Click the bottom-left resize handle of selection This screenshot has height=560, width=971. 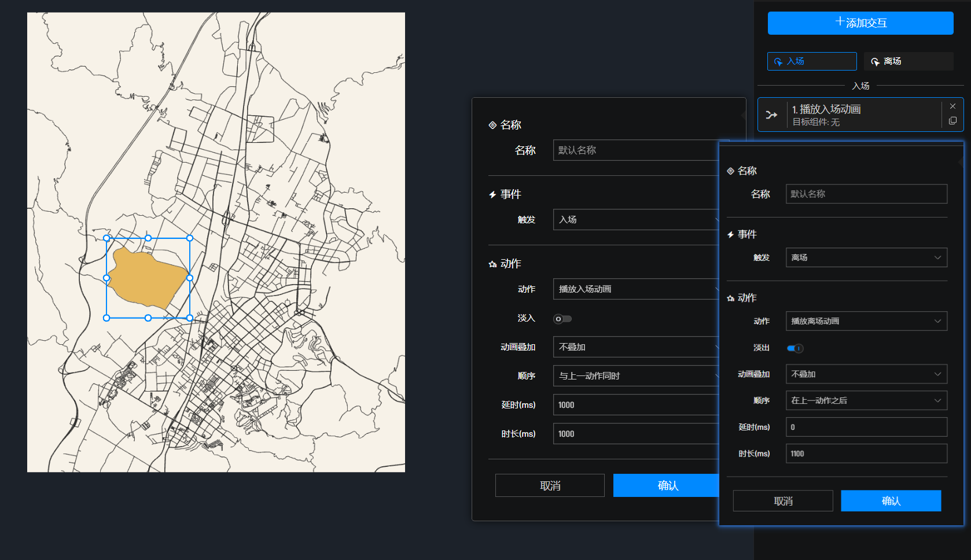click(106, 318)
